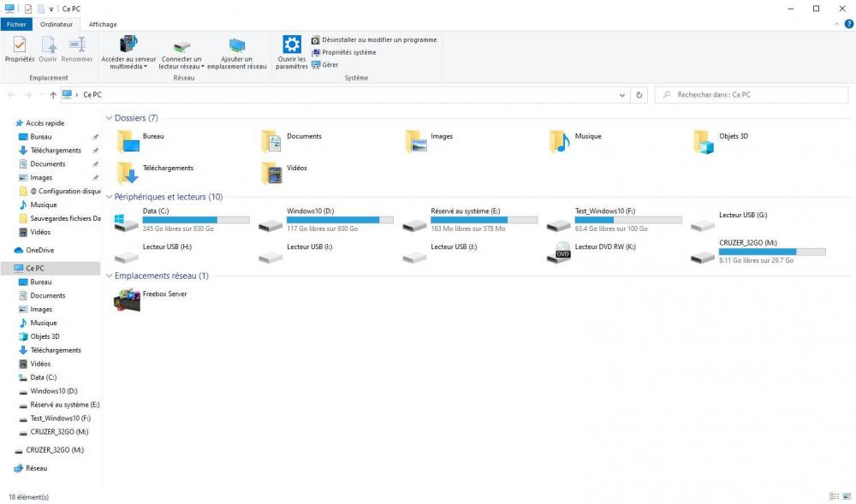Open the address bar history dropdown
This screenshot has width=856, height=504.
tap(624, 95)
